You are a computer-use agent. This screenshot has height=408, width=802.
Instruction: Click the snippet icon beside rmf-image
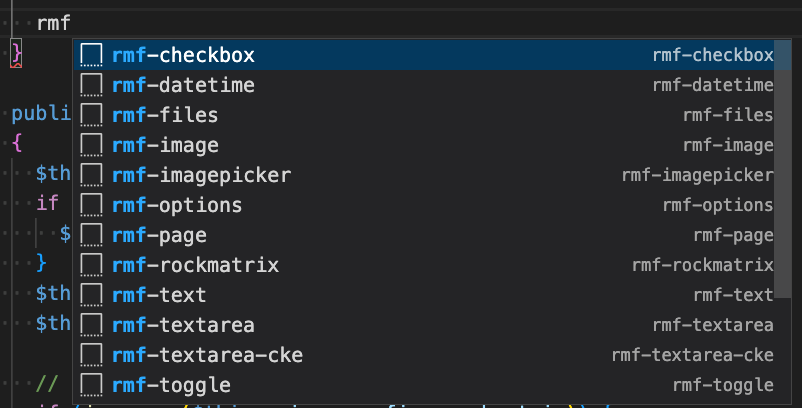[x=92, y=145]
